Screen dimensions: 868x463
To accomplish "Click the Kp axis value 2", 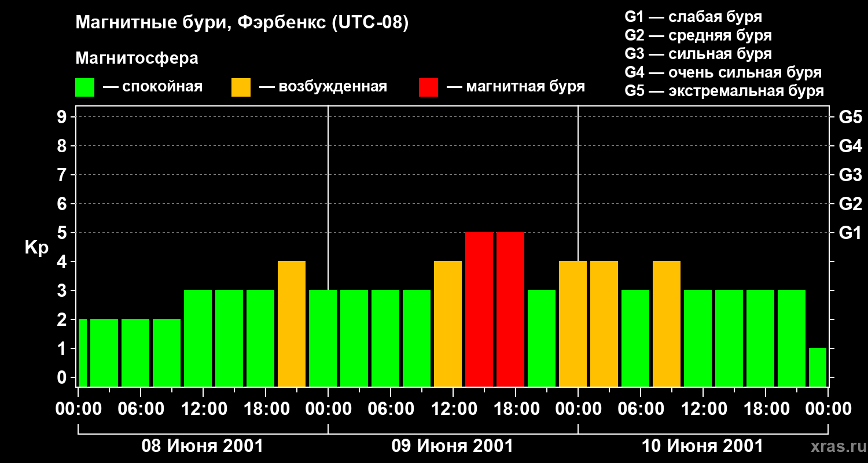I will click(x=63, y=319).
